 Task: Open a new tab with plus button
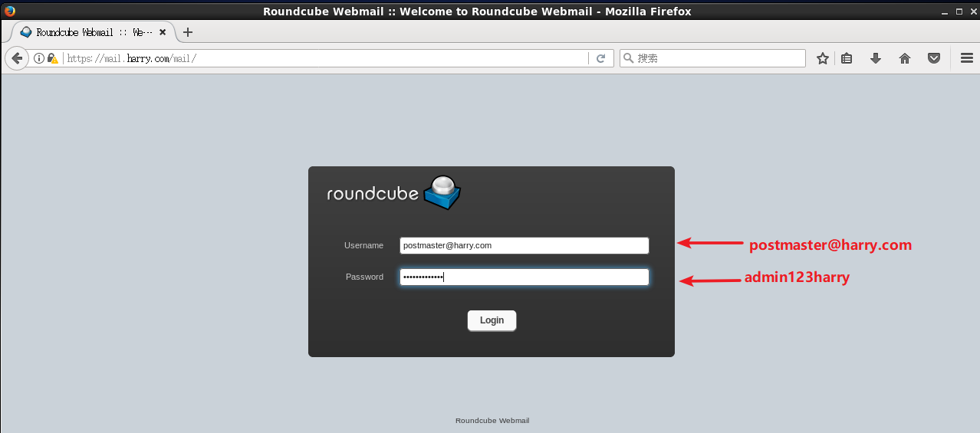point(188,32)
